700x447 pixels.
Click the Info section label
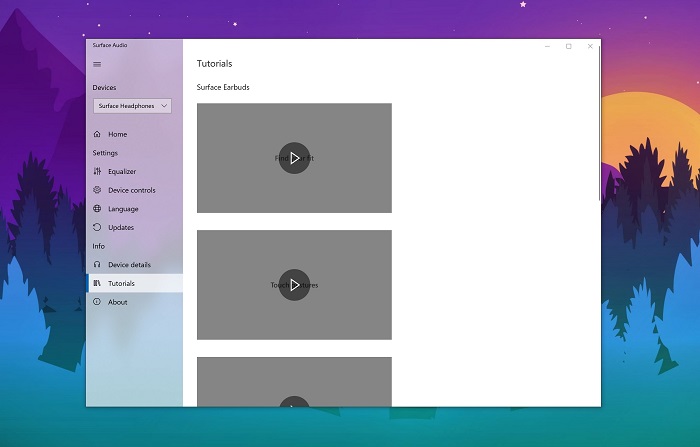point(99,246)
